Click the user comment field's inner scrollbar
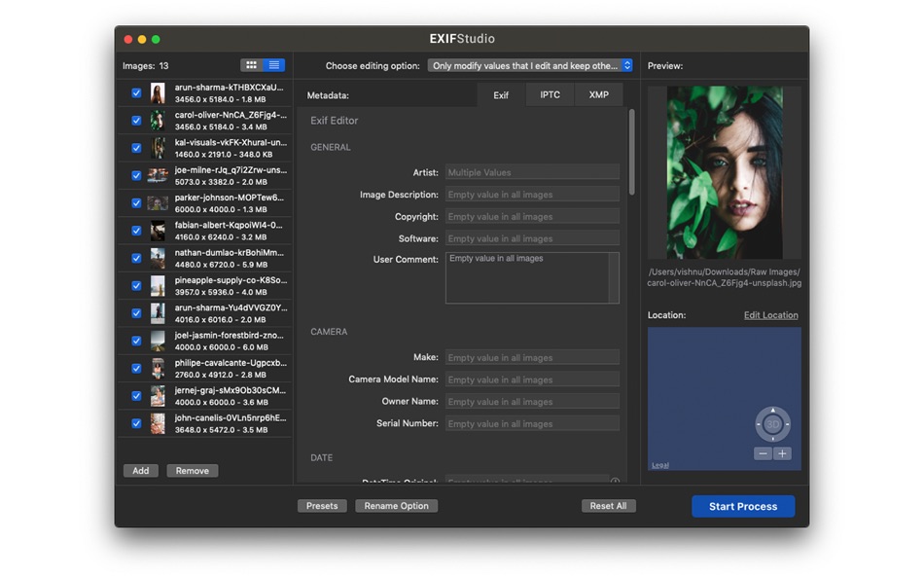This screenshot has height=578, width=924. (x=614, y=277)
